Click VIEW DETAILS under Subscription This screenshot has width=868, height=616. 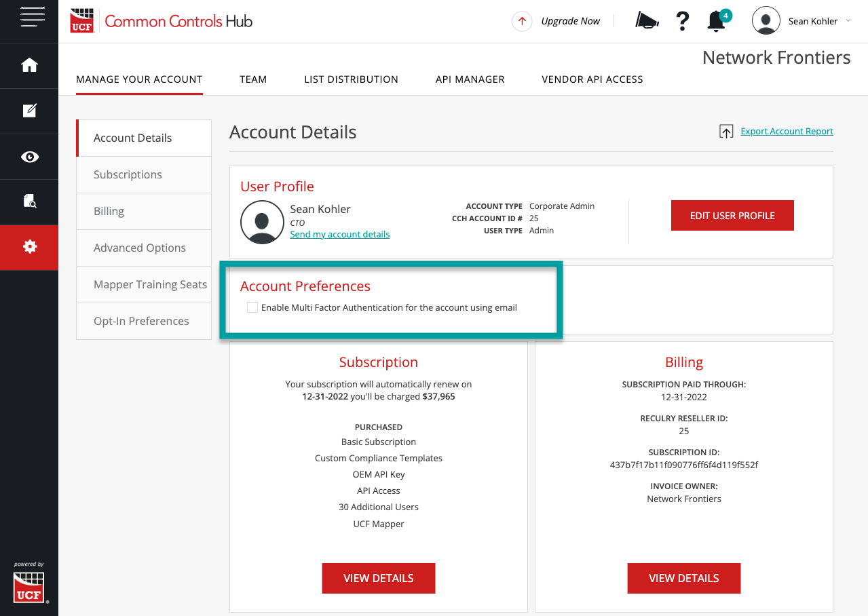[x=378, y=578]
